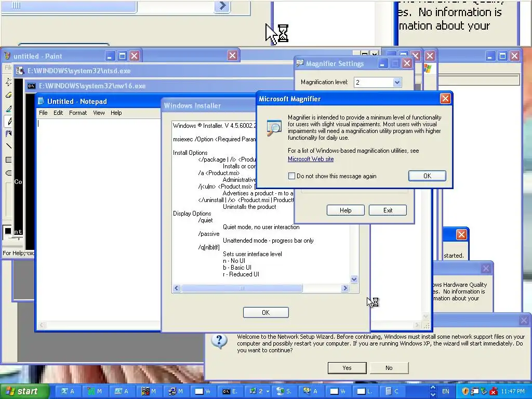The width and height of the screenshot is (532, 399).
Task: Click OK in the Windows Installer dialog
Action: (265, 312)
